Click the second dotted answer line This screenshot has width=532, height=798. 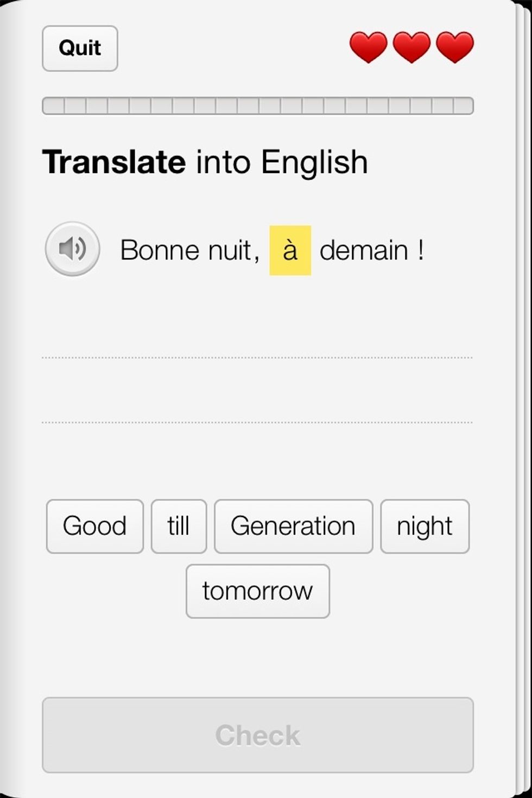click(x=257, y=421)
